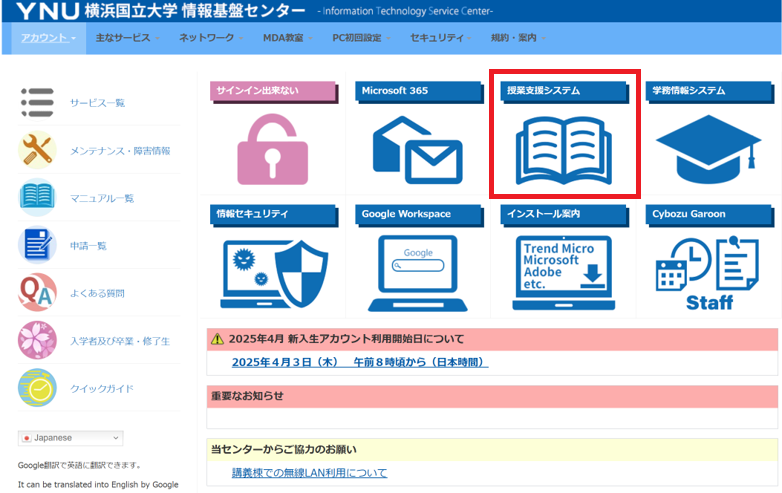This screenshot has width=782, height=493.
Task: Click the インストール案内 label button
Action: [x=564, y=214]
